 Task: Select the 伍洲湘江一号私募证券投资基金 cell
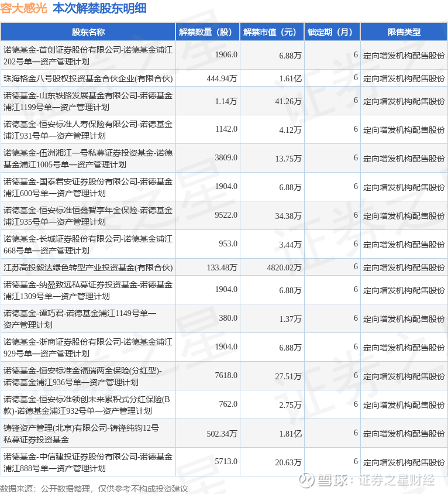[88, 158]
